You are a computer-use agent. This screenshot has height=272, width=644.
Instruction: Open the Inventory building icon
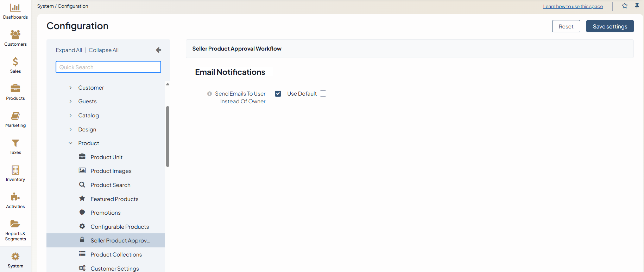pos(15,170)
